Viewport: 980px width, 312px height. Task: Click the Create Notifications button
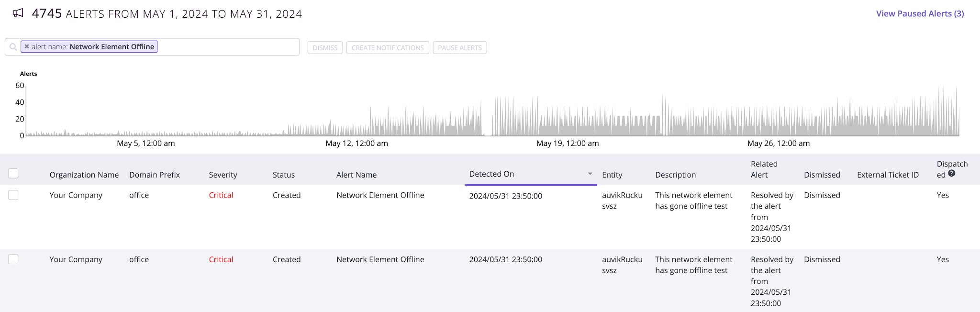tap(388, 47)
